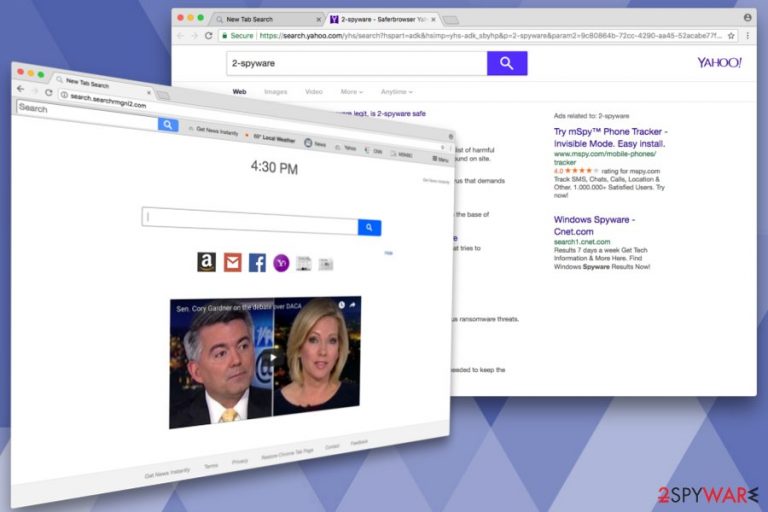This screenshot has width=768, height=512.
Task: Select the New Tab Search tab in the front window
Action: click(x=98, y=84)
